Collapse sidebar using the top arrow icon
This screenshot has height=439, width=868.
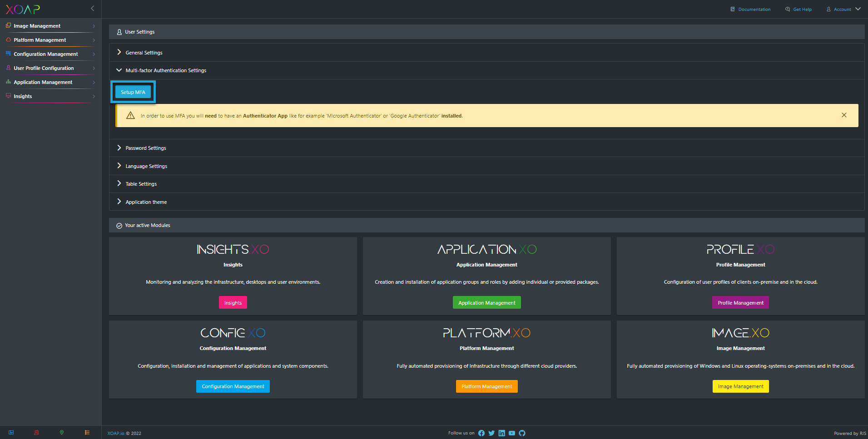93,9
